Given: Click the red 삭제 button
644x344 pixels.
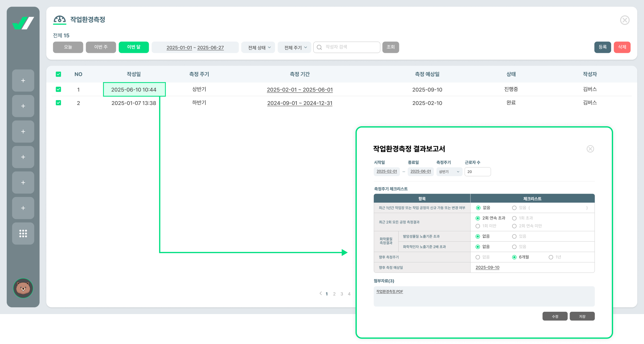Looking at the screenshot, I should tap(622, 47).
